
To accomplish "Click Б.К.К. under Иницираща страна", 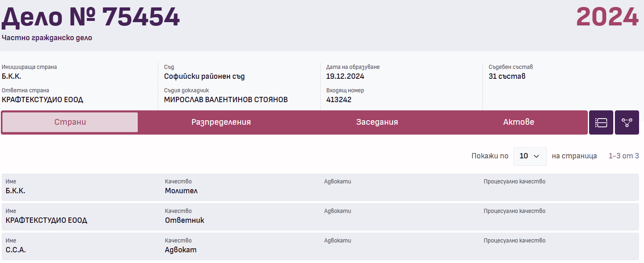I will [11, 76].
